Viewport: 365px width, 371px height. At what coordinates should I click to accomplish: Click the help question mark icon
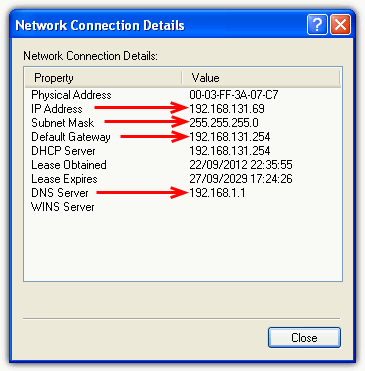[317, 25]
